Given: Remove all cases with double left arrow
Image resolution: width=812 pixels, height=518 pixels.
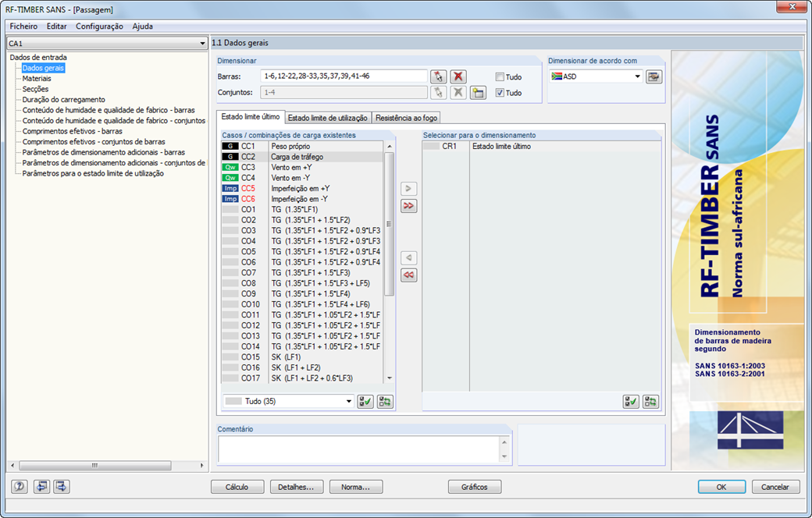Looking at the screenshot, I should coord(408,275).
